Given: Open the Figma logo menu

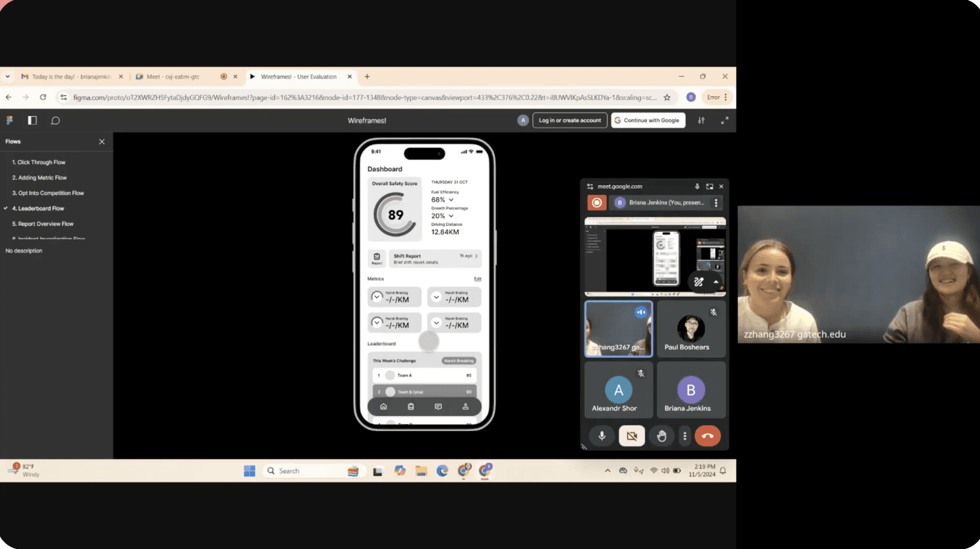Looking at the screenshot, I should point(10,120).
